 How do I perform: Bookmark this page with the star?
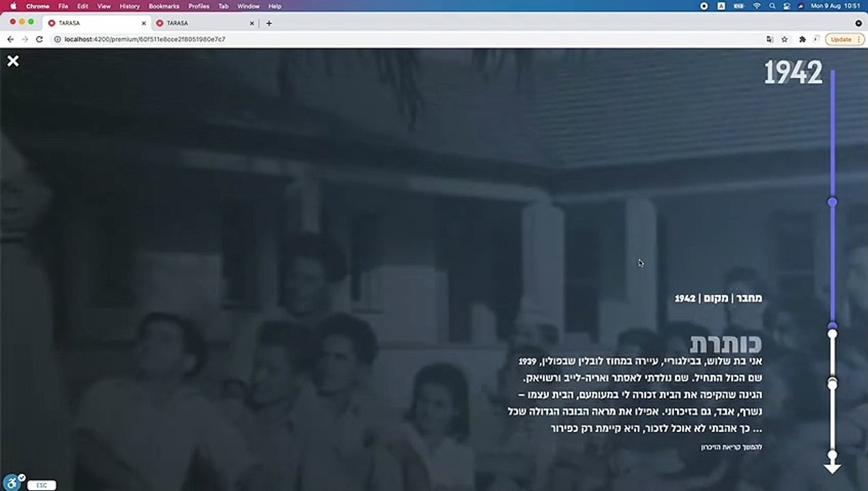tap(785, 40)
